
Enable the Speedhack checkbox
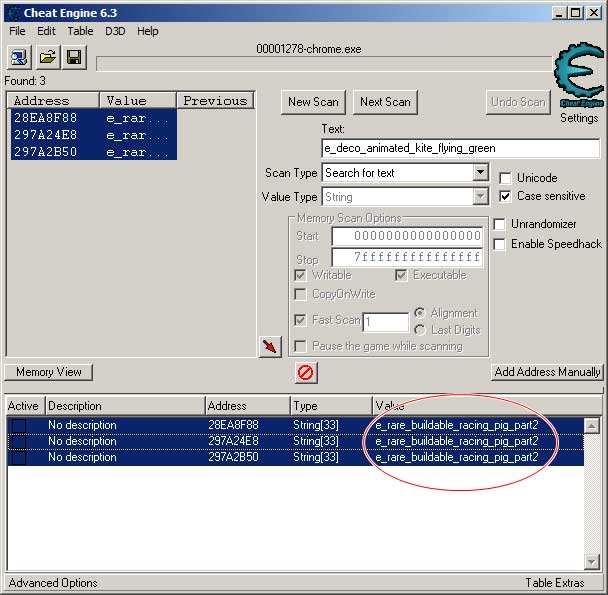point(499,244)
